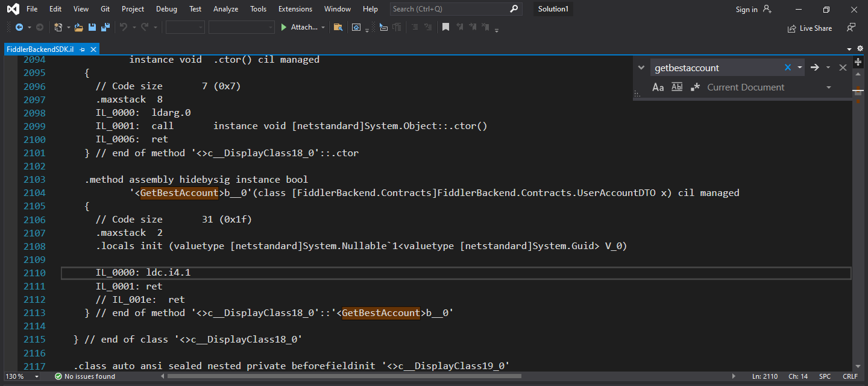868x386 pixels.
Task: Click the New Project toolbar icon
Action: [x=58, y=27]
